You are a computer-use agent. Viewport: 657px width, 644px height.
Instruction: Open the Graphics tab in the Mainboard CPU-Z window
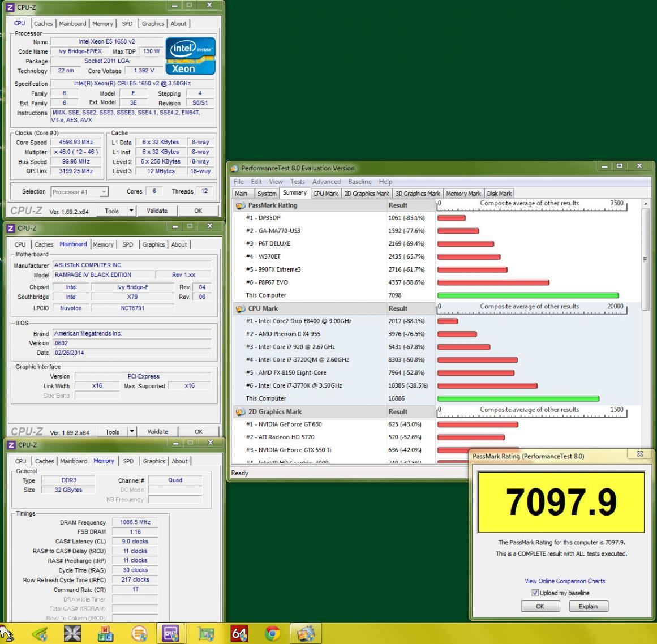click(x=153, y=244)
